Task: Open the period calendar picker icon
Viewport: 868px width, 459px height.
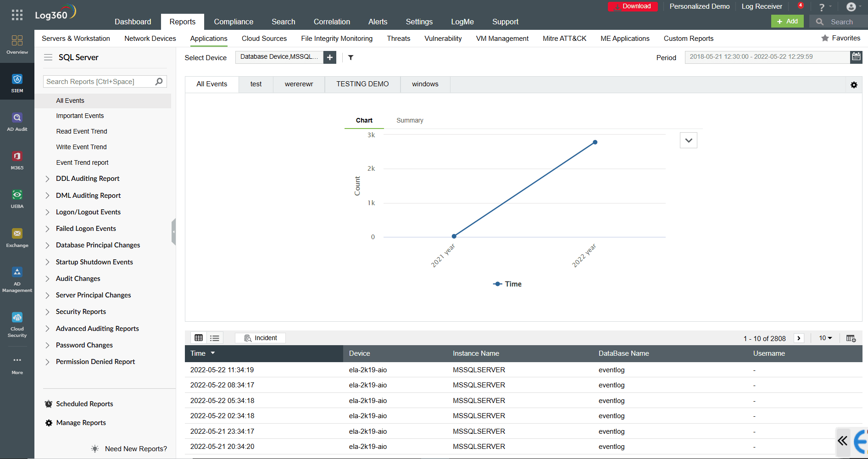Action: click(856, 57)
